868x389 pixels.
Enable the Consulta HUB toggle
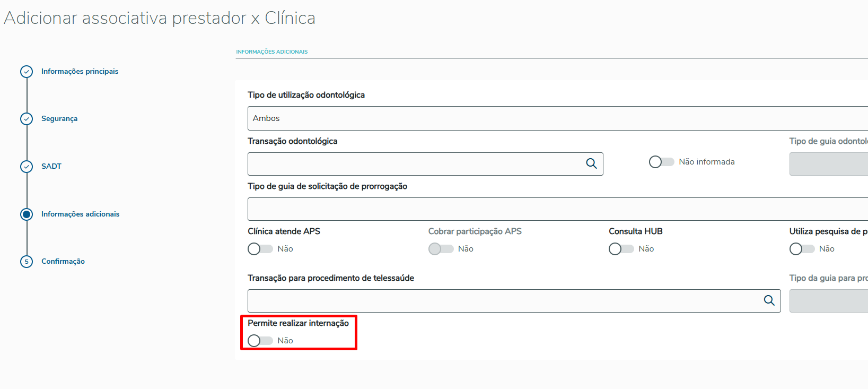[x=621, y=249]
